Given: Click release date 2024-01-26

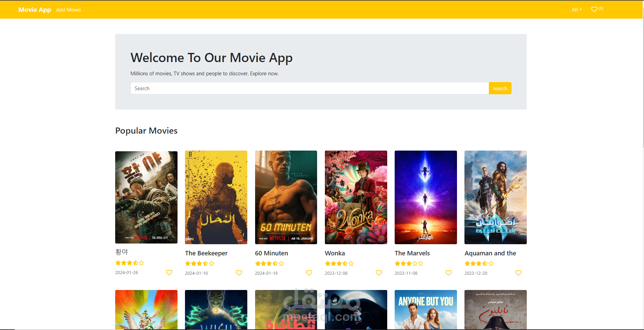Looking at the screenshot, I should click(x=126, y=272).
